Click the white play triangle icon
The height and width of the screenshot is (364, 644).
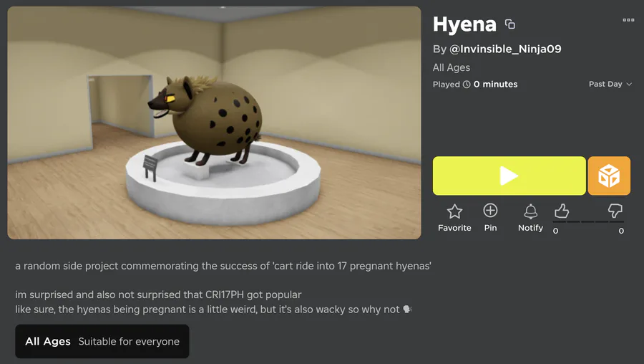tap(509, 176)
